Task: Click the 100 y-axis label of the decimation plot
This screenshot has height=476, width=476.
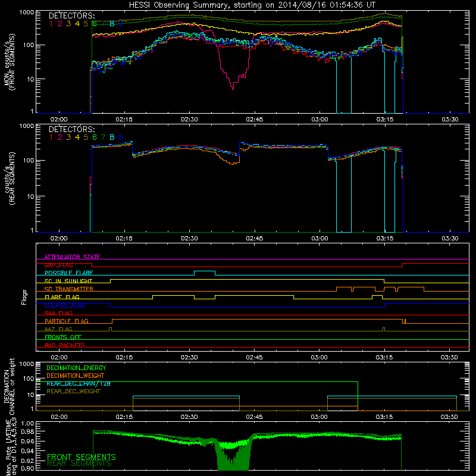Action: 29,378
